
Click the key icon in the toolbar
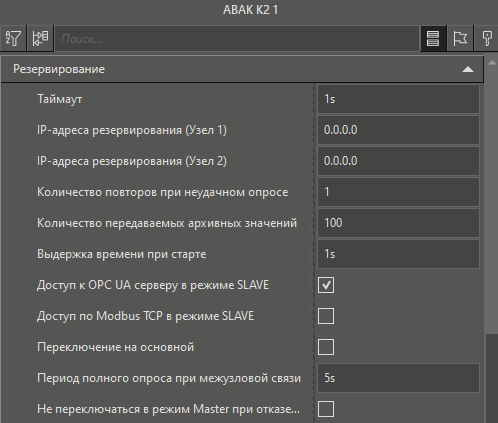[x=486, y=38]
